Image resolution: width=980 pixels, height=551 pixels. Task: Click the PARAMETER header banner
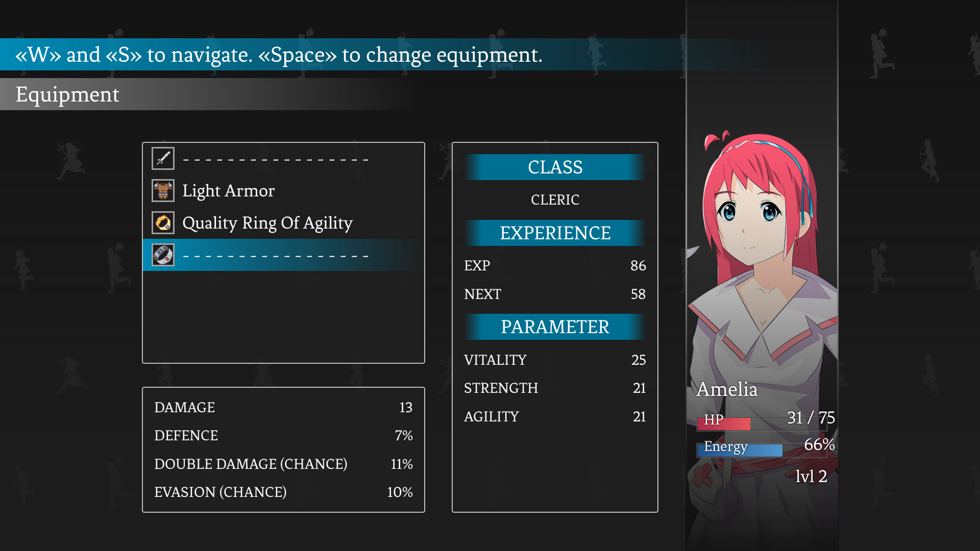555,327
